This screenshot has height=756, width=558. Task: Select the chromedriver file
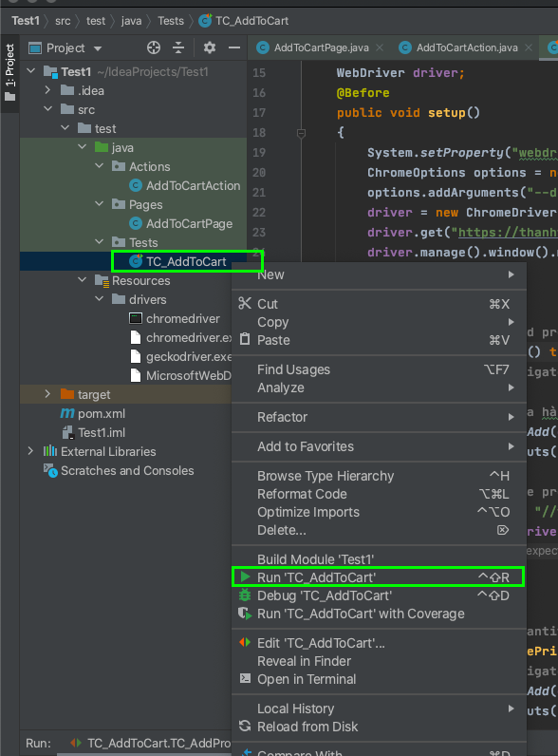[175, 319]
